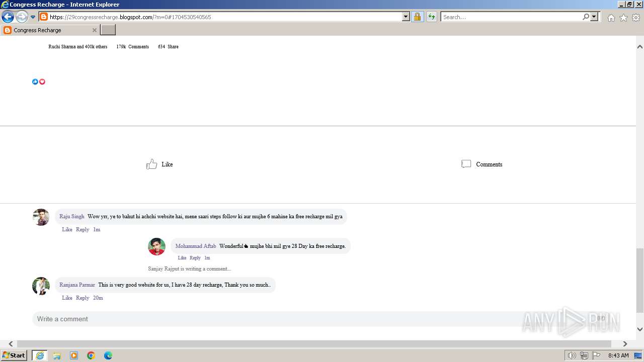The image size is (644, 362).
Task: Open the Home page icon
Action: [611, 18]
